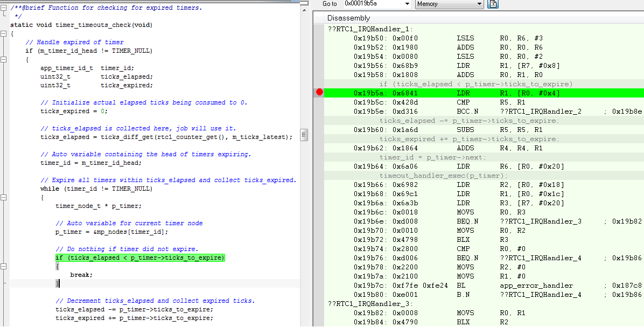Select the 0x19b5c CMP R5, R1 line

click(x=484, y=102)
